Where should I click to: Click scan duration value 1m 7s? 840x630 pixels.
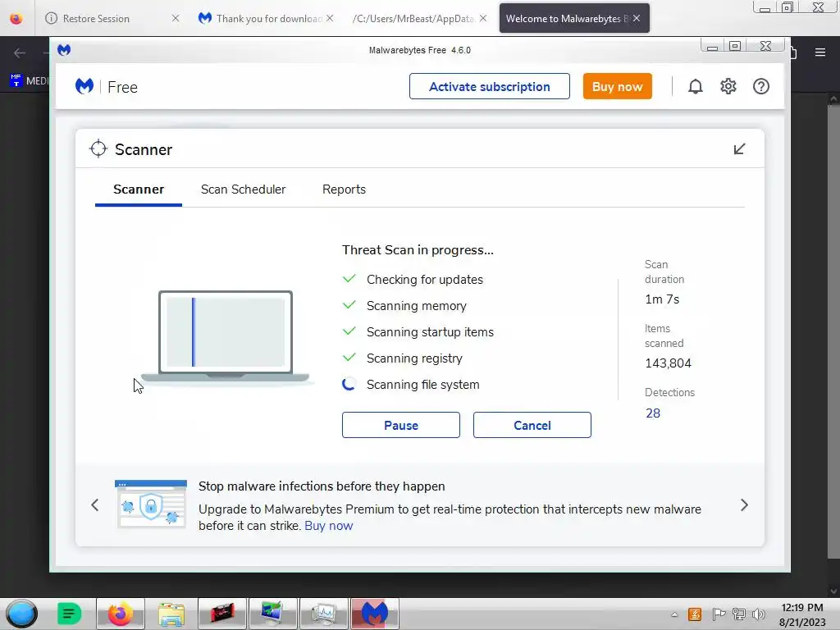point(662,299)
